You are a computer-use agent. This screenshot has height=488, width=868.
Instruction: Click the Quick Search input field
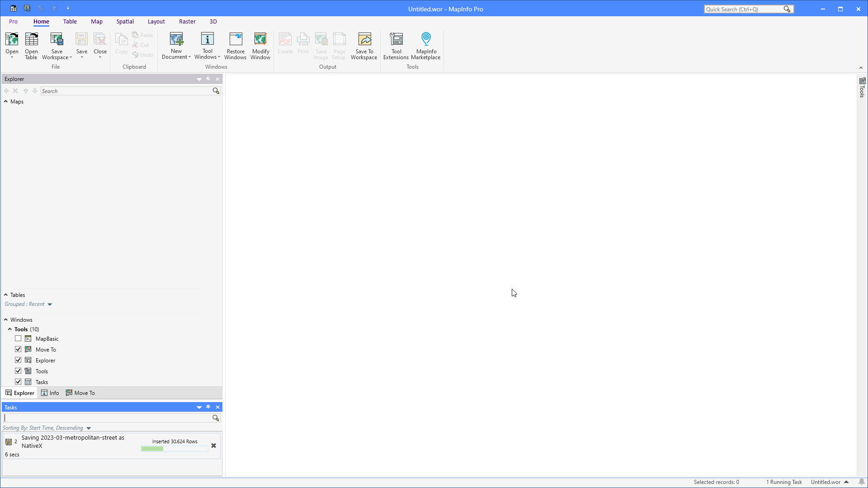pyautogui.click(x=744, y=9)
